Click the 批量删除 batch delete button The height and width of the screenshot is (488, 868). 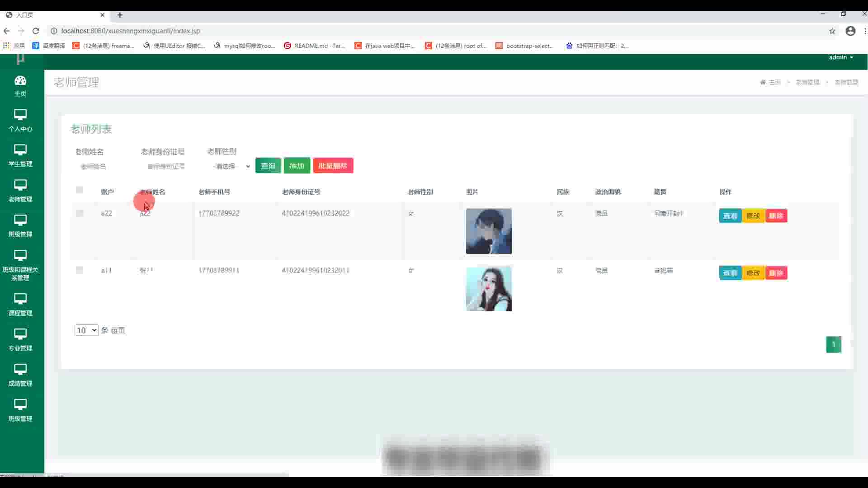point(333,166)
